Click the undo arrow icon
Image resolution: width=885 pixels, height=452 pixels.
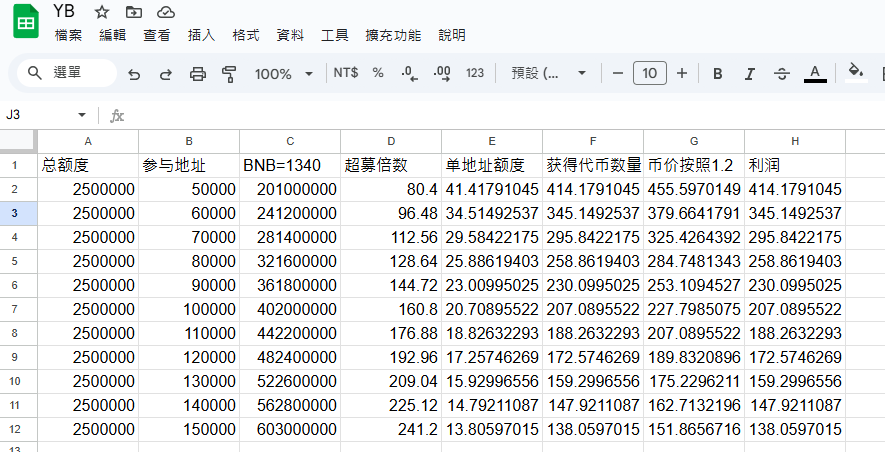134,73
